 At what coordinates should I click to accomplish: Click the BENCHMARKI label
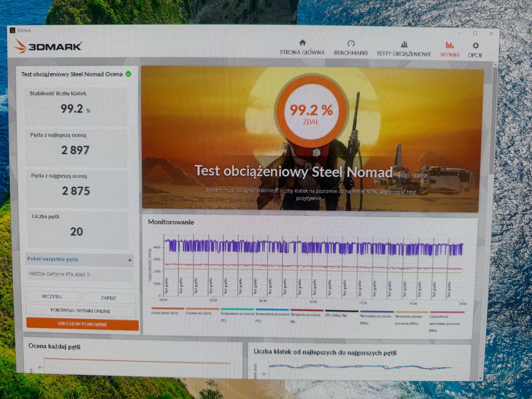pos(351,53)
